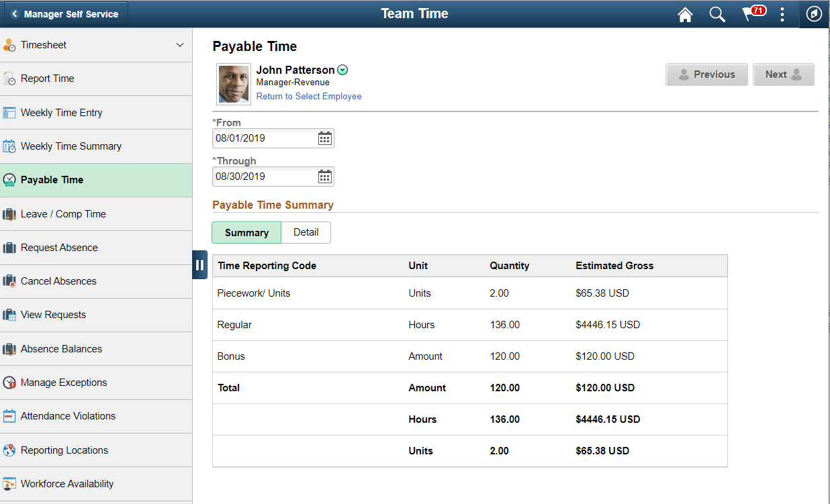The height and width of the screenshot is (504, 830).
Task: Click the Cancel Absences icon
Action: tap(9, 281)
